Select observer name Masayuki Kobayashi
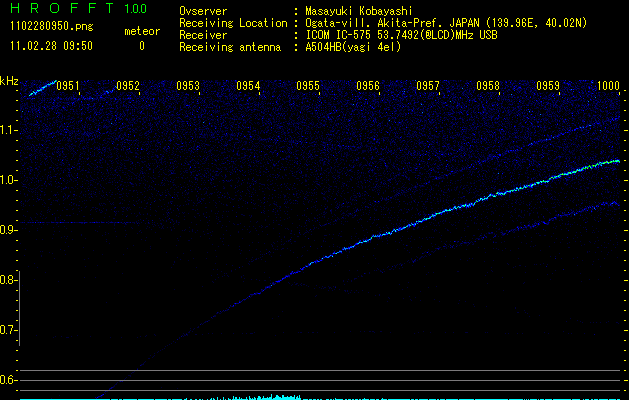Screen dimensions: 629x400 [359, 11]
